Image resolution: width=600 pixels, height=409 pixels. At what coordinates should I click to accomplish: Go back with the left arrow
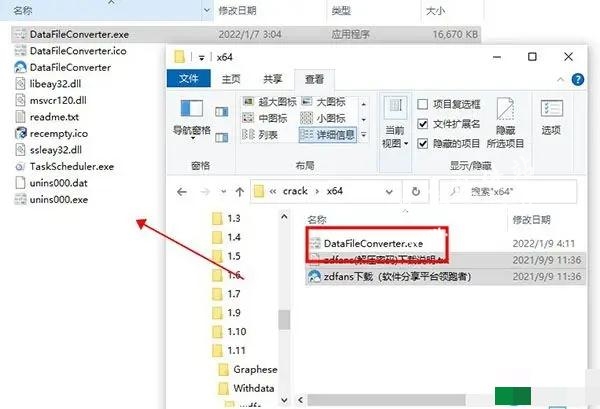point(182,192)
